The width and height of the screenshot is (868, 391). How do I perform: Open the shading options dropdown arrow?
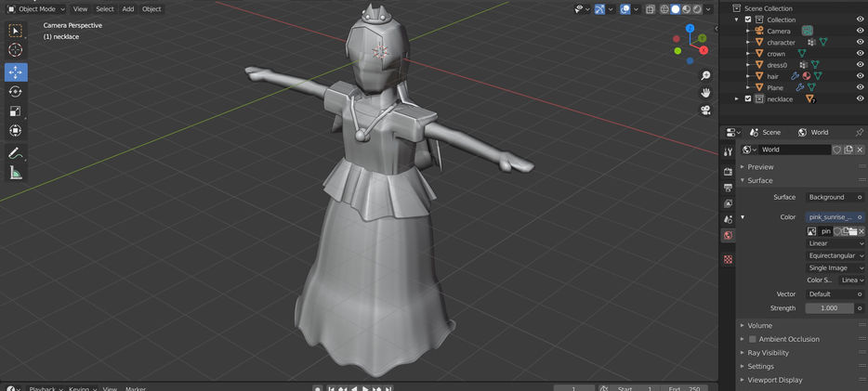click(x=708, y=9)
